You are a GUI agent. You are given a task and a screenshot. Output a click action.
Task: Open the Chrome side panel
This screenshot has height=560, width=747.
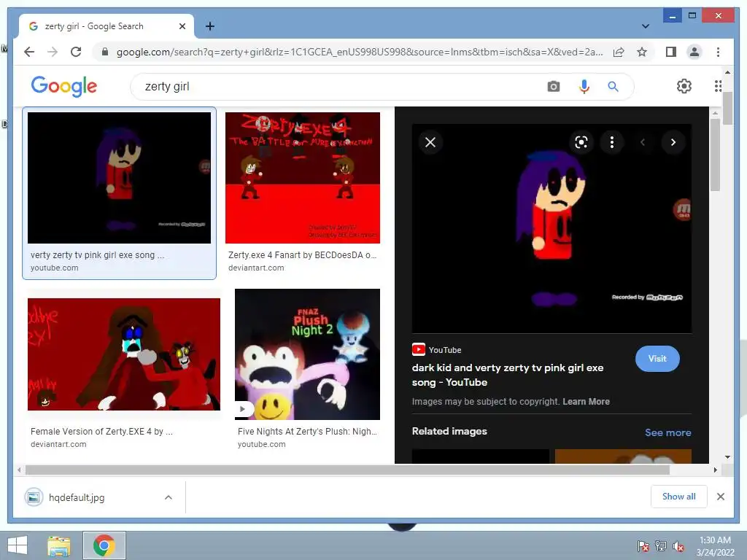click(x=671, y=52)
